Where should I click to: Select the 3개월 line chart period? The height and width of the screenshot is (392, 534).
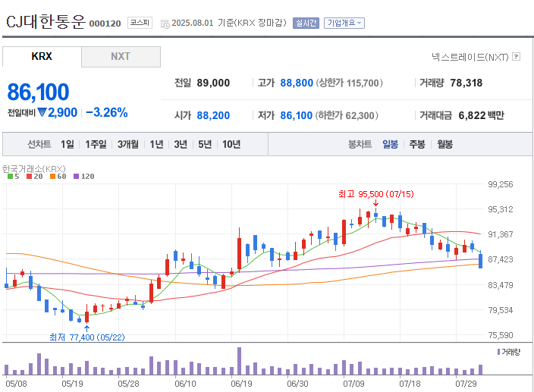(128, 144)
